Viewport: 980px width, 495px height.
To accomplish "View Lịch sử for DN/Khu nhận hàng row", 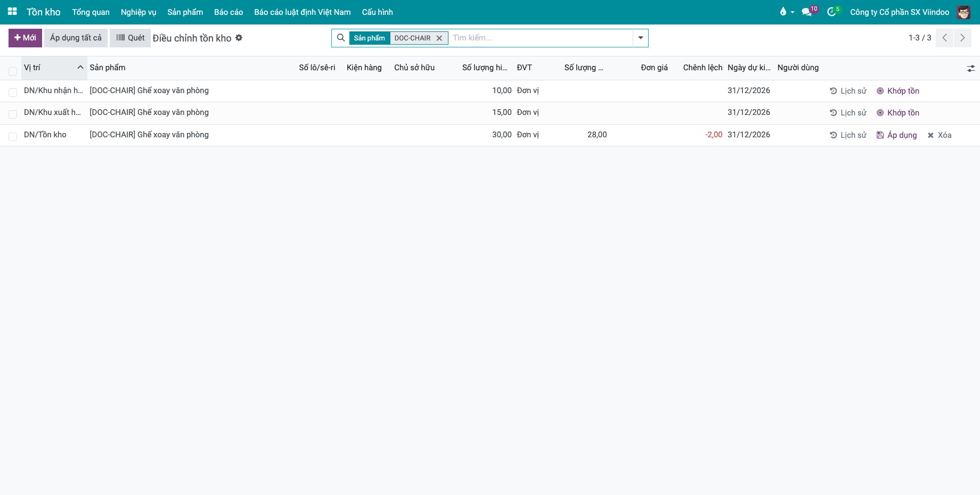I will coord(848,91).
